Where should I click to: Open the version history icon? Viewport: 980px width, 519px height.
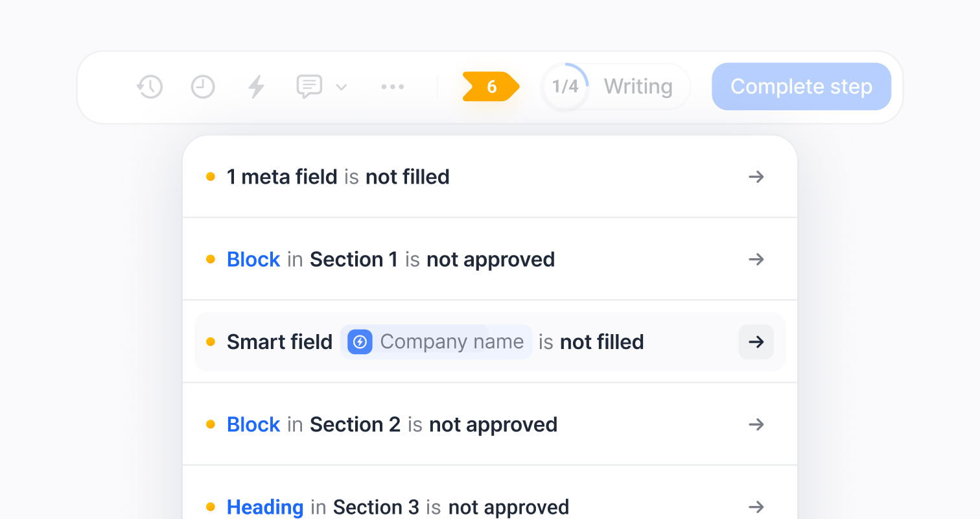click(150, 87)
